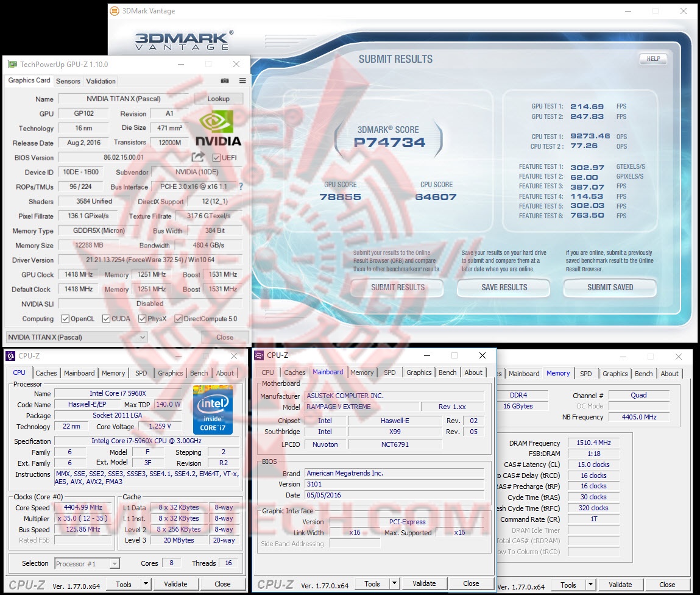
Task: Select the SPD tab in right CPU-Z
Action: 586,374
